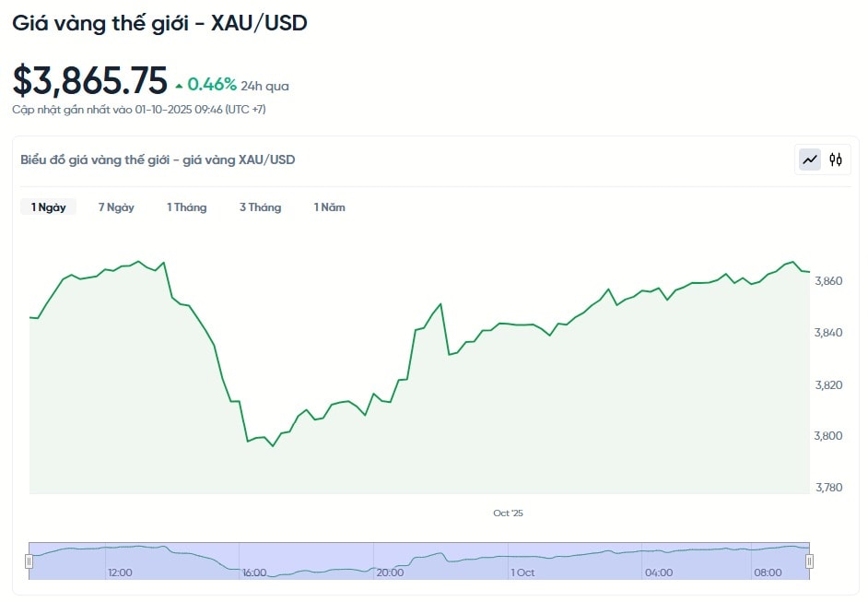Select the 7 Ngày time range
868x602 pixels.
pyautogui.click(x=116, y=207)
